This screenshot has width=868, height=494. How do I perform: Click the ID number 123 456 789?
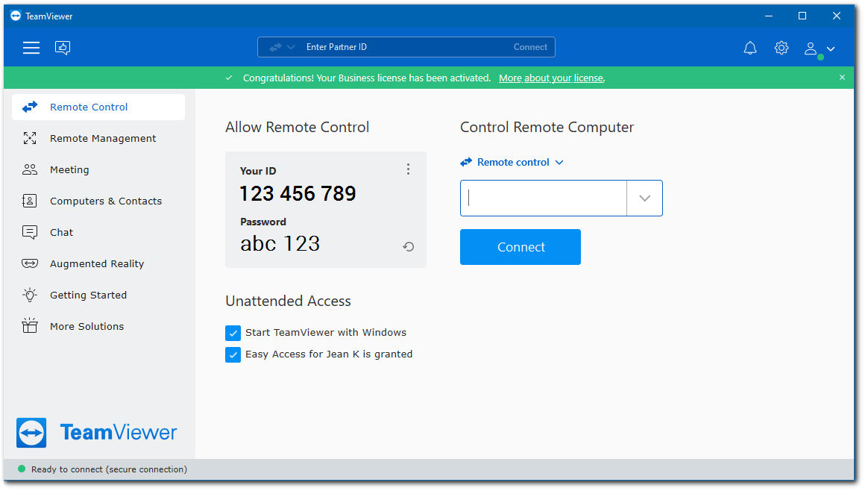(298, 194)
